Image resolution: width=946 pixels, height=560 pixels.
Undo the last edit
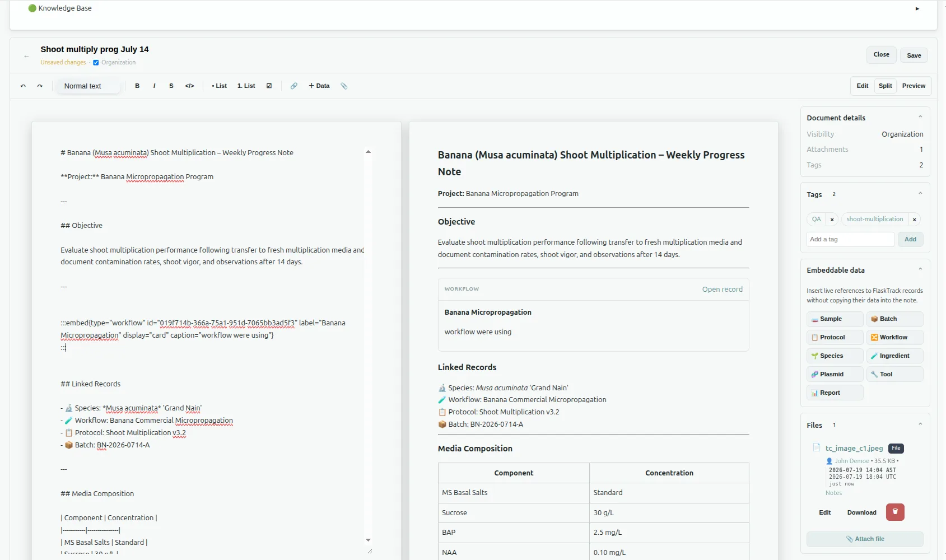pyautogui.click(x=23, y=86)
